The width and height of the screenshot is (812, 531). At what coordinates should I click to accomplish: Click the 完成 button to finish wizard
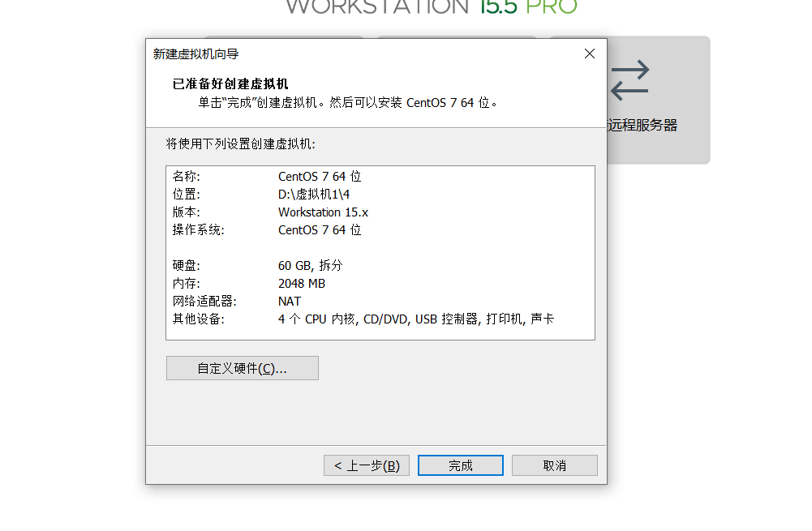tap(461, 465)
